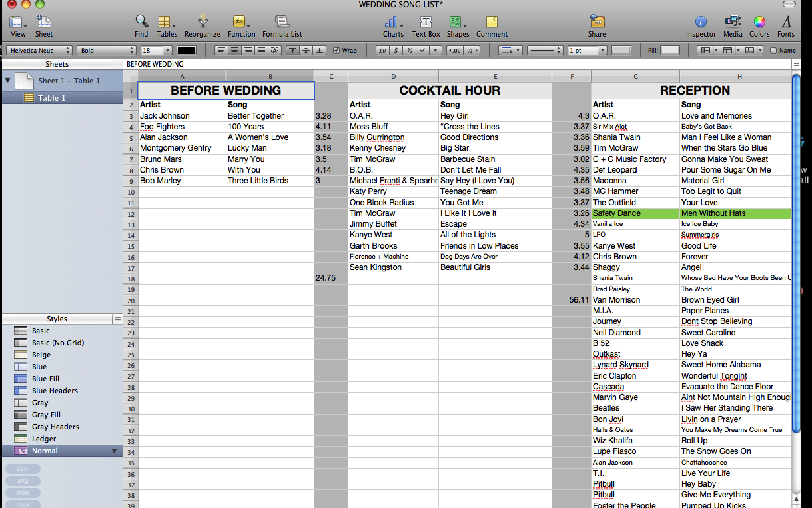
Task: Select Sheet 1 – Table 1 in sidebar
Action: (61, 81)
